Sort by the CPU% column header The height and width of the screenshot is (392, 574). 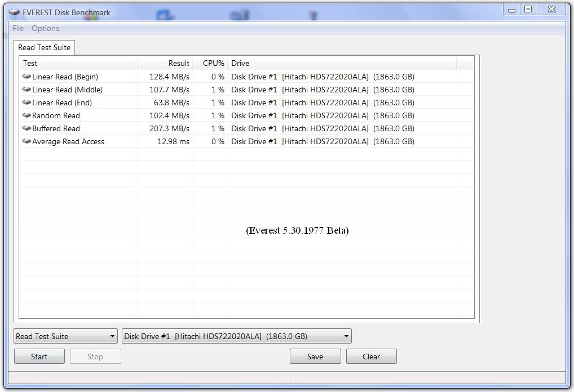tap(210, 63)
